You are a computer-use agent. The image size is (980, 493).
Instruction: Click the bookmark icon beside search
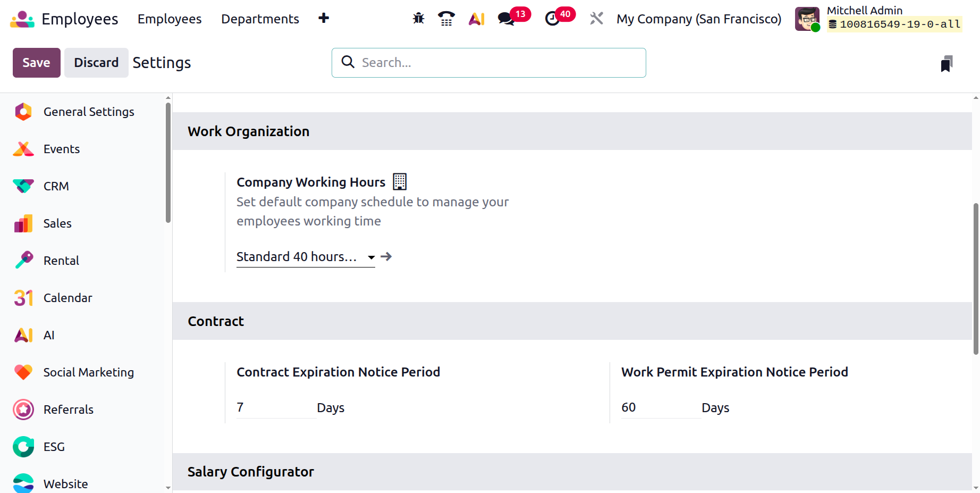click(947, 63)
